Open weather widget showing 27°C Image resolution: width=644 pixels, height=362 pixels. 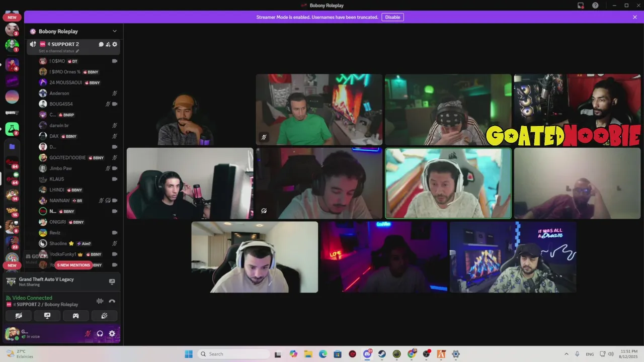point(20,354)
